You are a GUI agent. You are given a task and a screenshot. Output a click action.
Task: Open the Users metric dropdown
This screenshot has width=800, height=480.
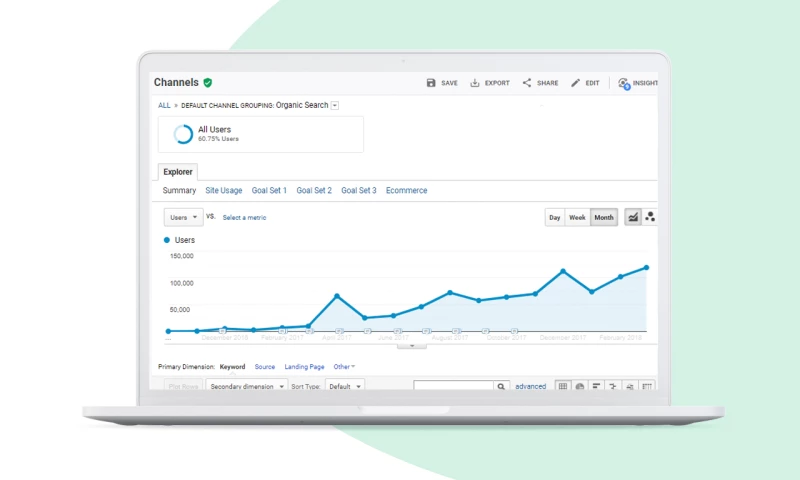pyautogui.click(x=183, y=217)
